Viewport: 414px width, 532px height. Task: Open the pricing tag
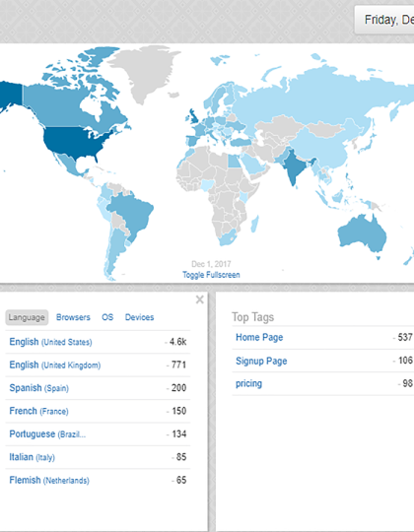point(248,383)
